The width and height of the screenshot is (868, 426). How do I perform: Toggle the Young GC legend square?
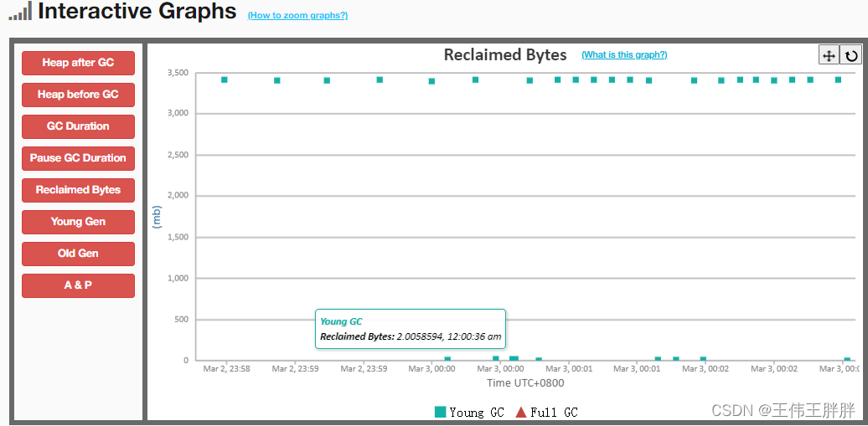coord(440,412)
